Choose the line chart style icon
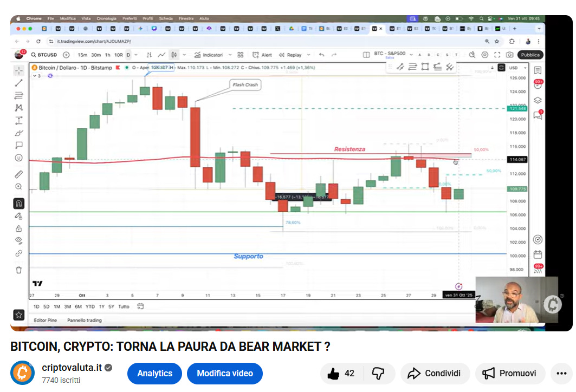Viewport: 576px width, 392px height. [161, 55]
